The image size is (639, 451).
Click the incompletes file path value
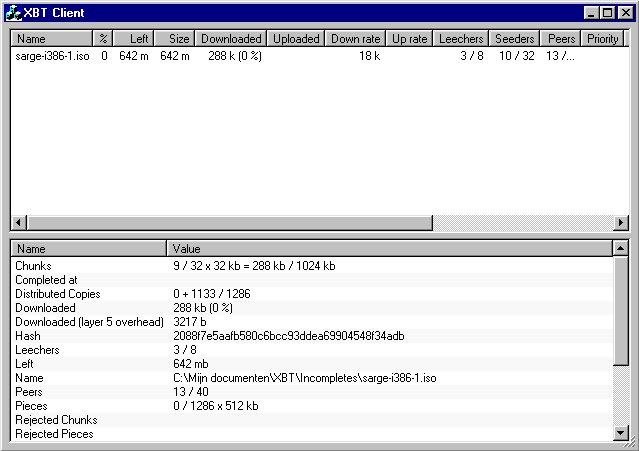(304, 378)
